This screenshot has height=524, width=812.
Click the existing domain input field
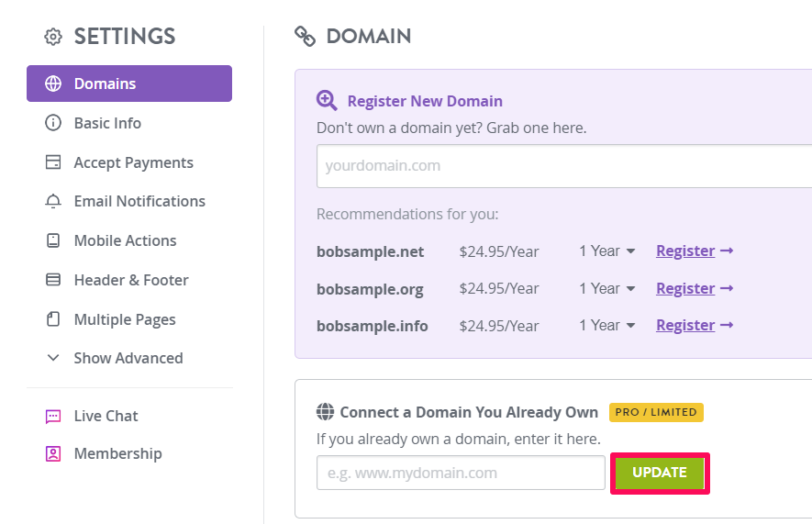click(x=461, y=473)
